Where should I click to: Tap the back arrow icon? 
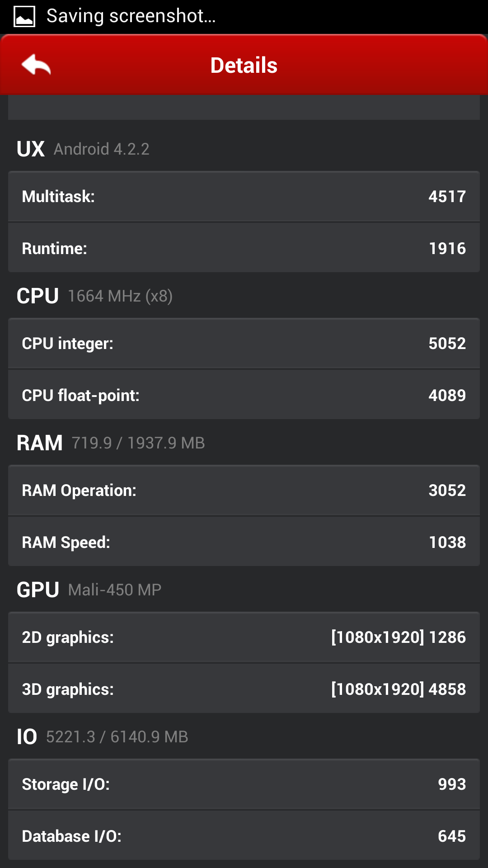coord(36,65)
